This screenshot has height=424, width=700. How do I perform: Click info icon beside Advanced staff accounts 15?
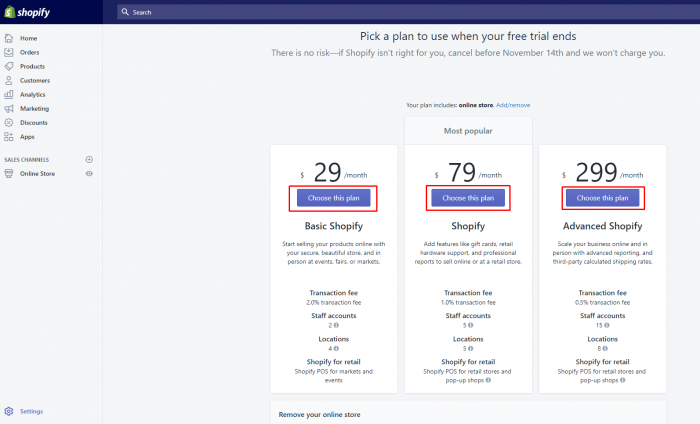[x=607, y=325]
